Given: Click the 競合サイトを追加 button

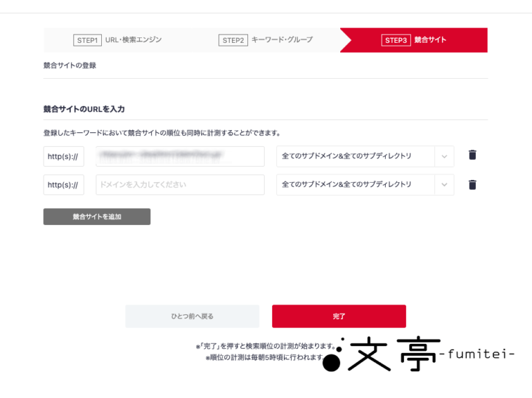Looking at the screenshot, I should (x=97, y=217).
